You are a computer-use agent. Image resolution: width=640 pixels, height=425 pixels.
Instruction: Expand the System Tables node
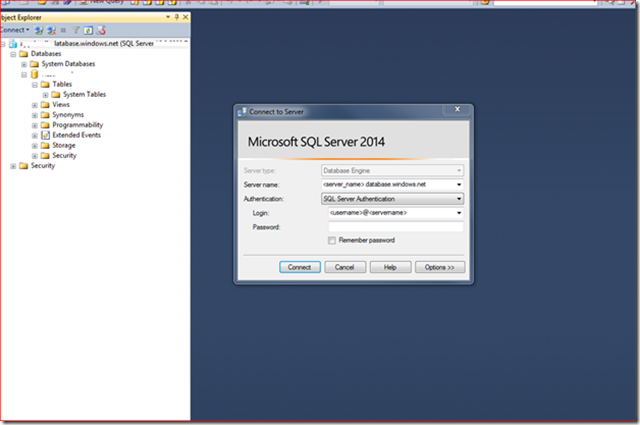[x=45, y=95]
